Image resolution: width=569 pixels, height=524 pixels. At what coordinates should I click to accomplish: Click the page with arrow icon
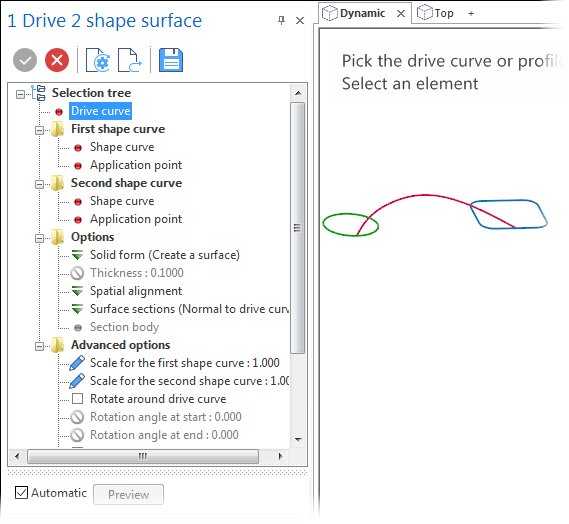coord(130,60)
